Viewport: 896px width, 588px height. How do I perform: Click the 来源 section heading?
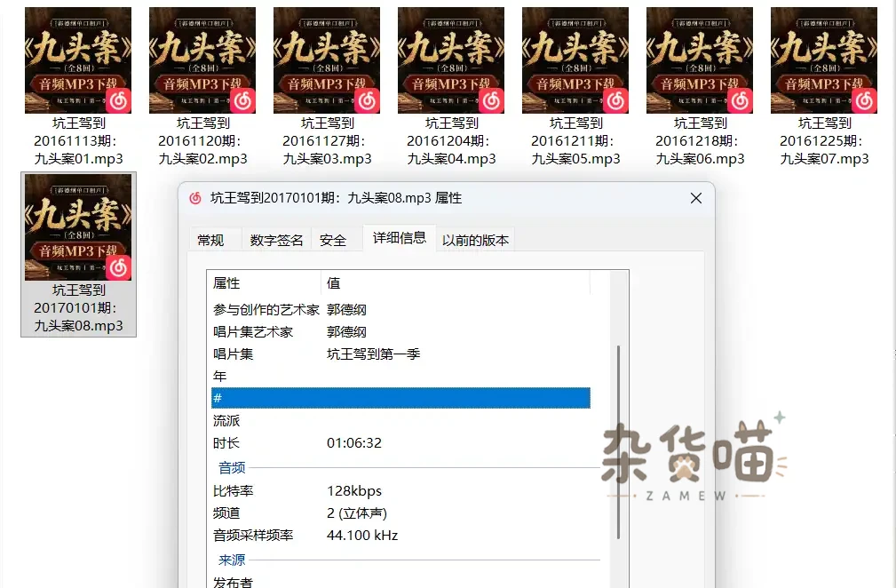tap(232, 560)
